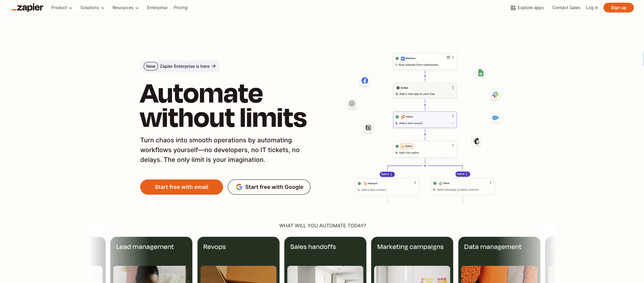Click the floating Salesforce cloud icon

[495, 118]
